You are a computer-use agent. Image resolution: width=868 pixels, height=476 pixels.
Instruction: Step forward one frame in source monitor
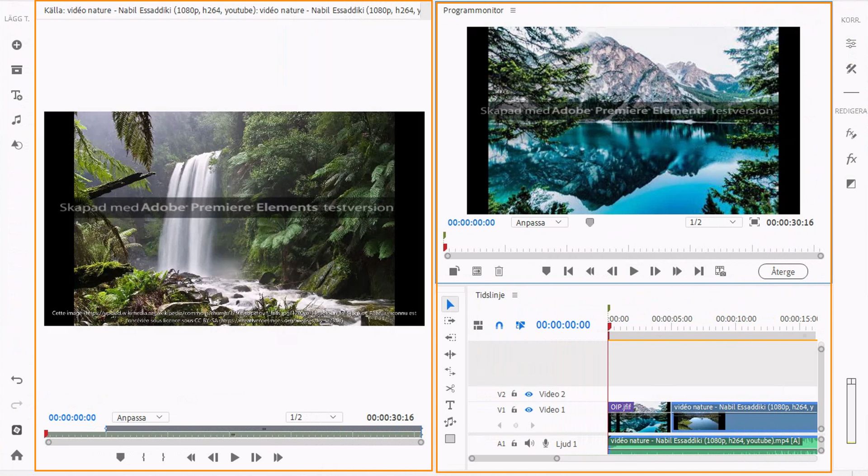tap(256, 457)
